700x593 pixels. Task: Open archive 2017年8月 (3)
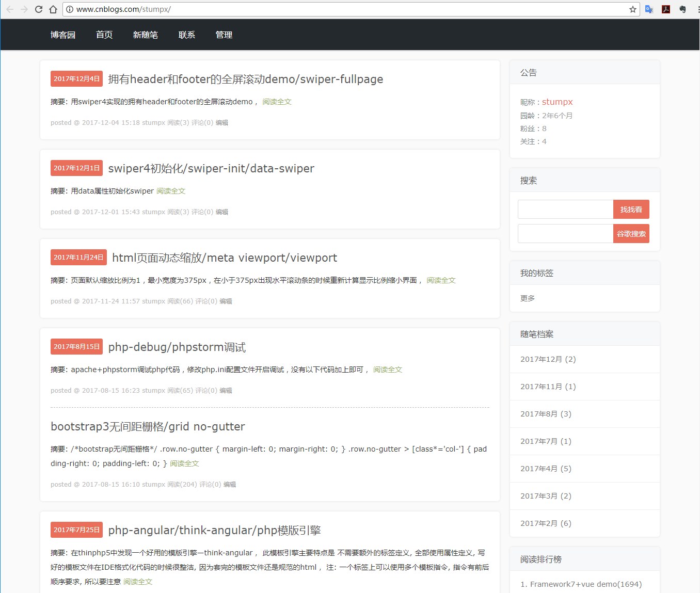[546, 414]
